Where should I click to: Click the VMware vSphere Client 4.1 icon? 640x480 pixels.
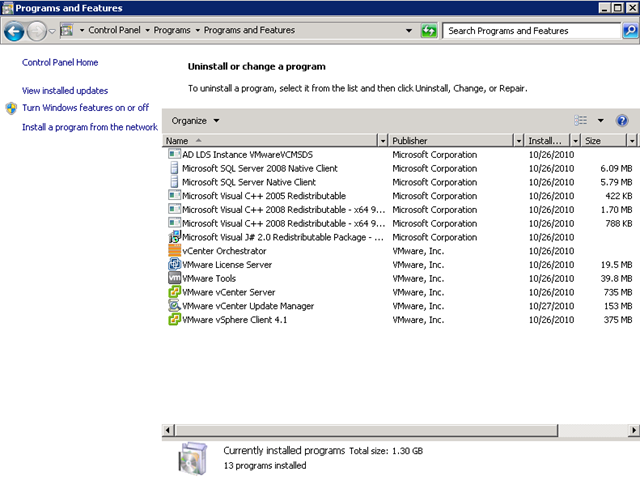[x=174, y=320]
